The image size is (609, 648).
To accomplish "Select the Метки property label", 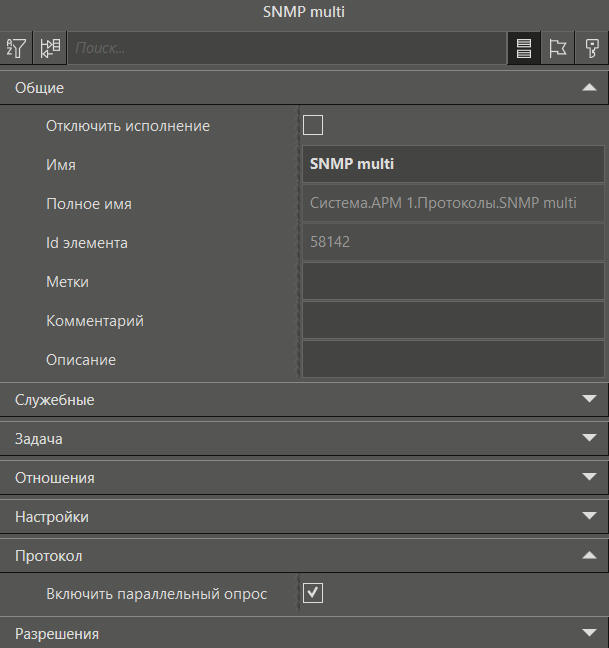I will (67, 282).
